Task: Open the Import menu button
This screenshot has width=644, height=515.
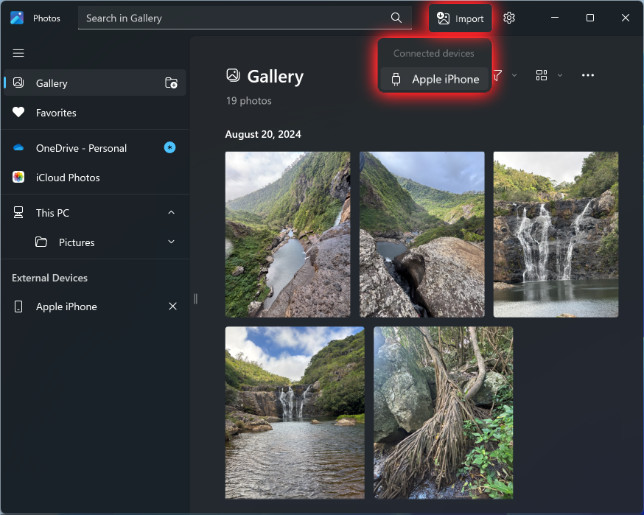Action: 460,18
